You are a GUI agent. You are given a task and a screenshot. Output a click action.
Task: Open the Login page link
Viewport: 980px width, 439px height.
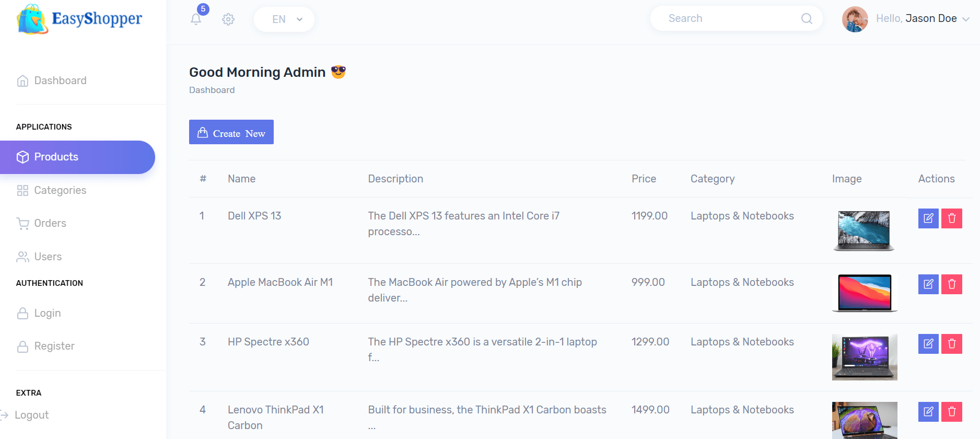point(39,313)
